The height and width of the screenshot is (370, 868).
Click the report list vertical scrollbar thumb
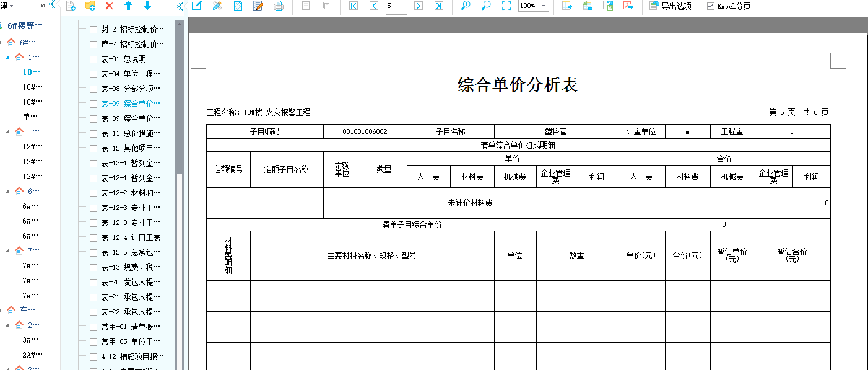click(180, 102)
